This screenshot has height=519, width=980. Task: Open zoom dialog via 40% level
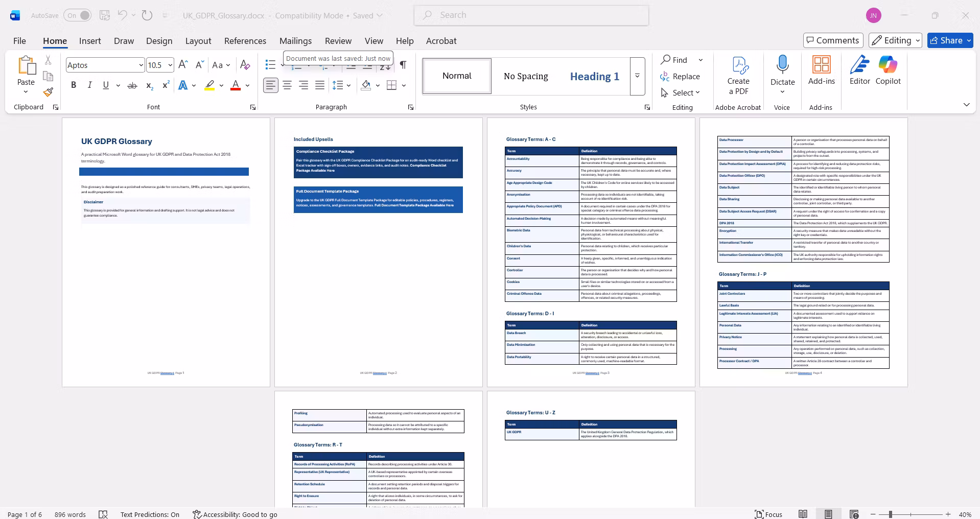pos(965,514)
